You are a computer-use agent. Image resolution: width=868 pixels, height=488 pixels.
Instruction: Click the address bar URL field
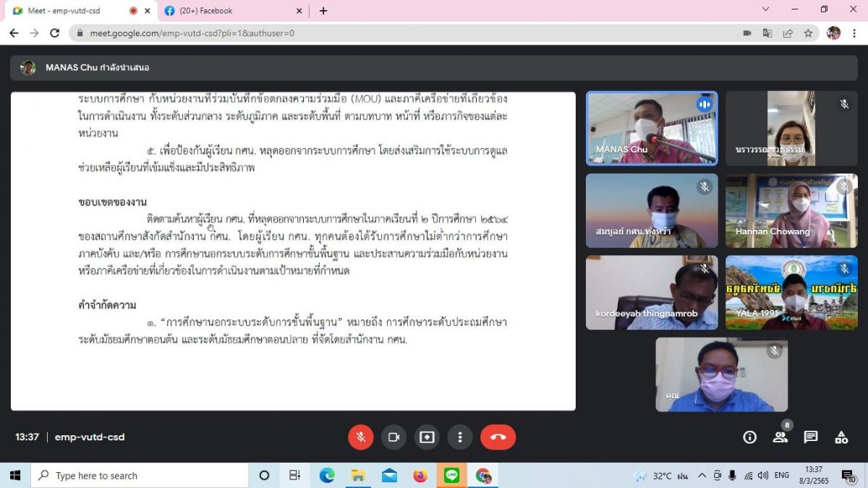tap(362, 33)
